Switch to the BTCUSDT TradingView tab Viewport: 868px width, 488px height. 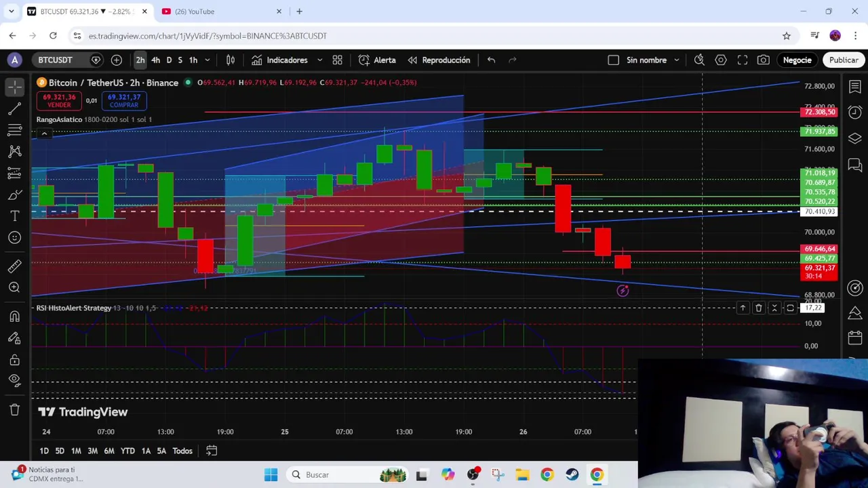coord(87,12)
